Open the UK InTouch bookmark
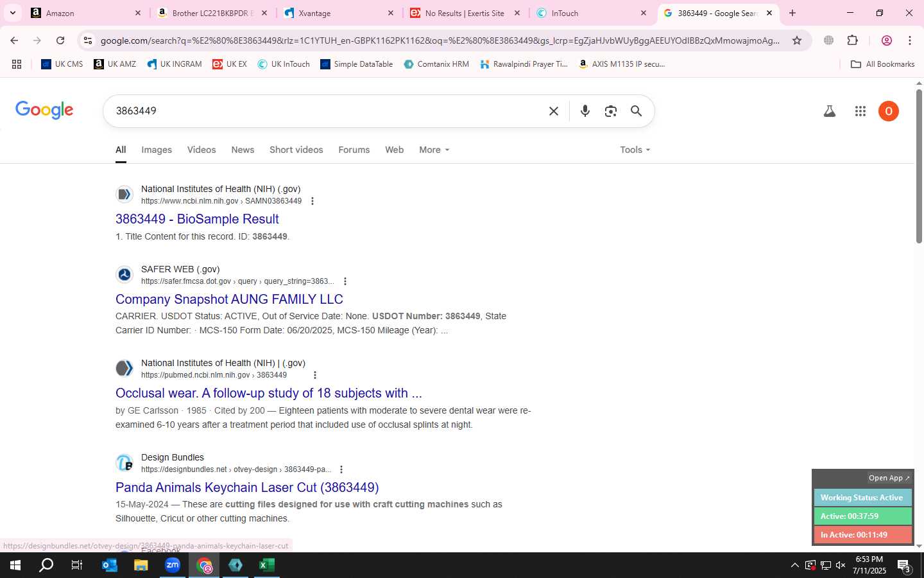The image size is (924, 578). [x=284, y=64]
